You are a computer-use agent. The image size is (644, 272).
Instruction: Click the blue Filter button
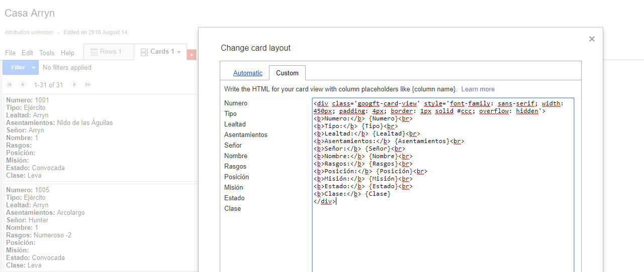(x=18, y=67)
